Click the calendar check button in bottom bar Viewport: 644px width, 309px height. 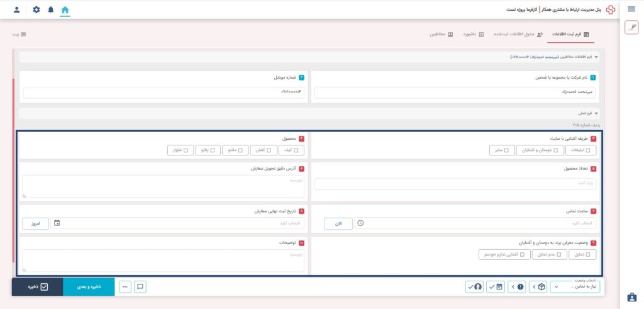[x=496, y=287]
